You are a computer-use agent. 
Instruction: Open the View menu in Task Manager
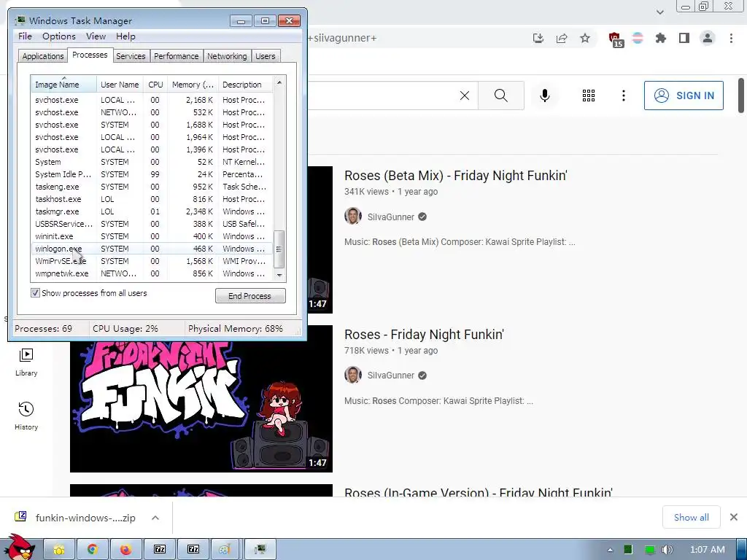point(96,36)
